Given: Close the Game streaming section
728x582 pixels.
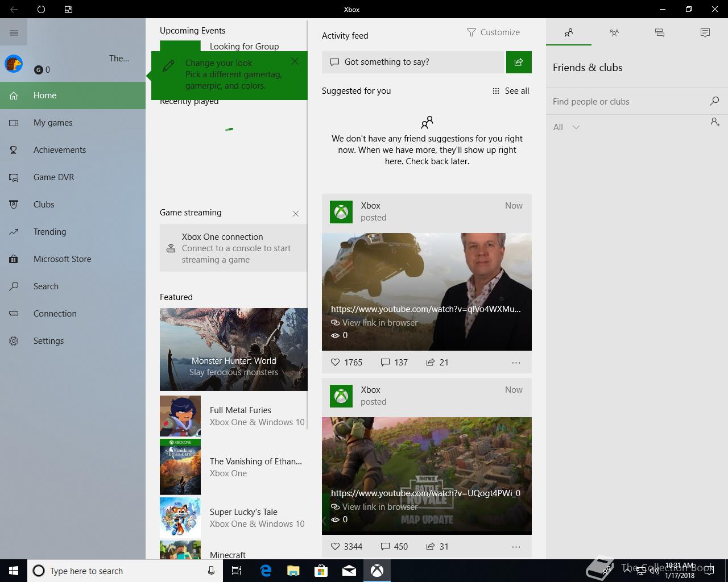Looking at the screenshot, I should tap(296, 214).
